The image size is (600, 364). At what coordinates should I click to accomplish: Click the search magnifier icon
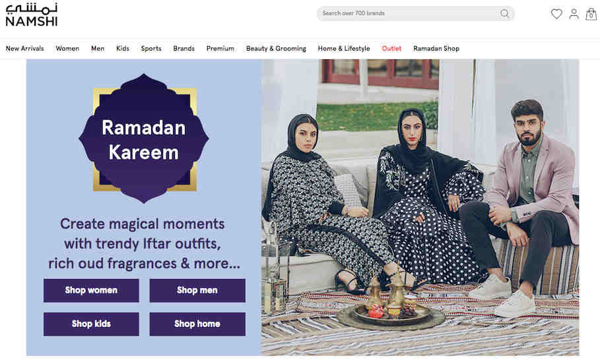point(505,14)
